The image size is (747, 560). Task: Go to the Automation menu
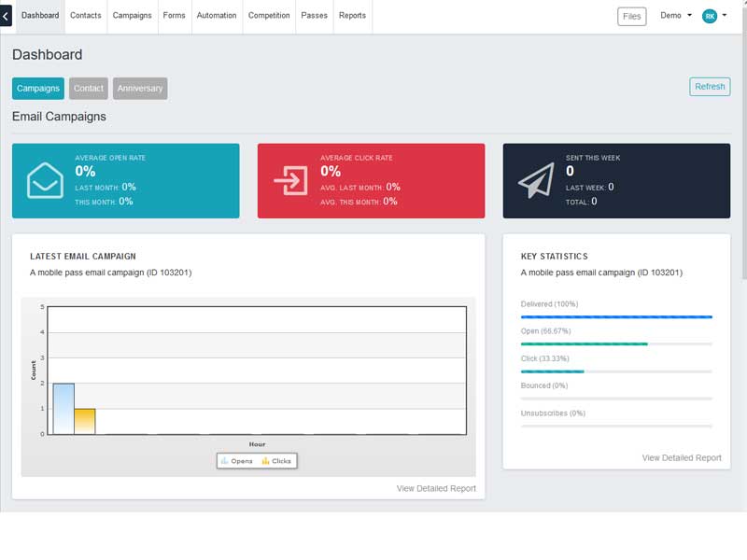pos(217,16)
